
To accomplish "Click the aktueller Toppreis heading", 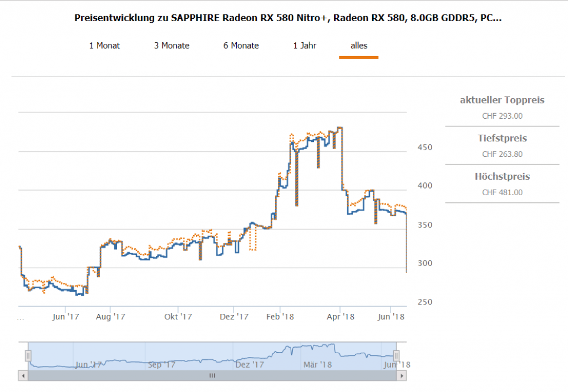I will coord(502,100).
